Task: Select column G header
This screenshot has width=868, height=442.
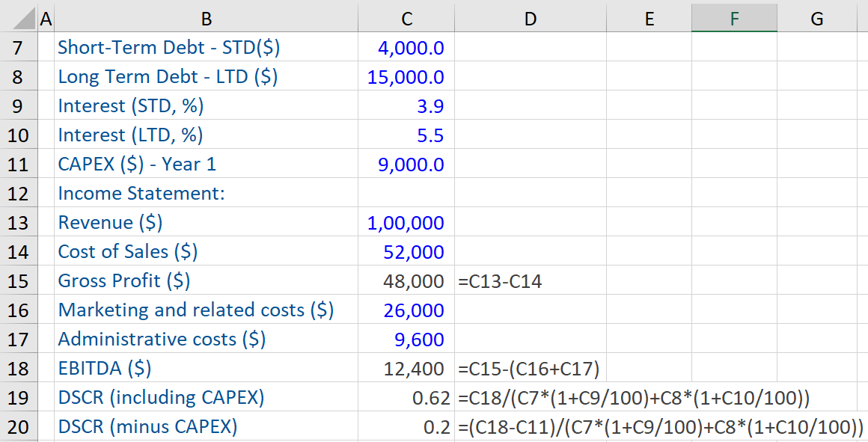Action: 816,18
